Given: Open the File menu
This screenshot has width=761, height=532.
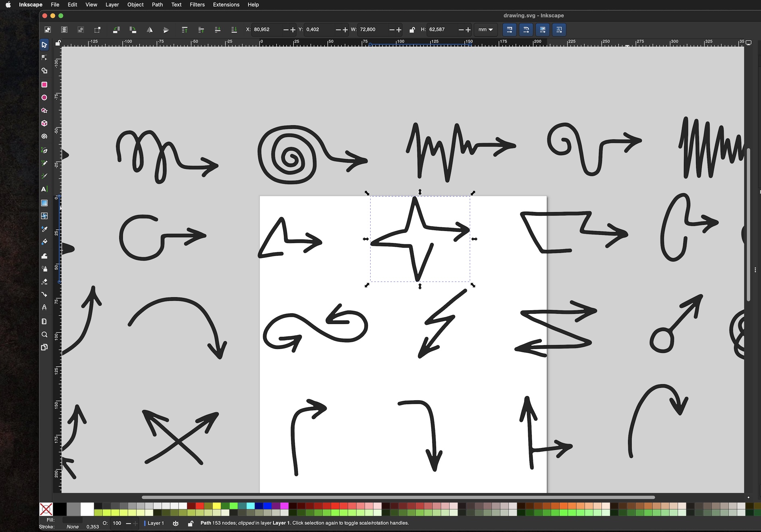Looking at the screenshot, I should click(55, 5).
